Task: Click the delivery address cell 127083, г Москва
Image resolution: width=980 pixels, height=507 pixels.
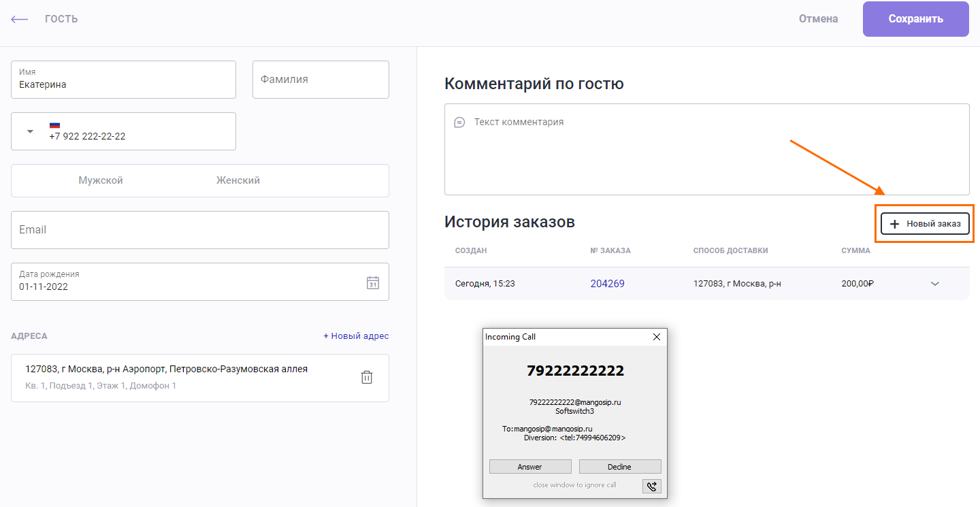Action: coord(737,284)
